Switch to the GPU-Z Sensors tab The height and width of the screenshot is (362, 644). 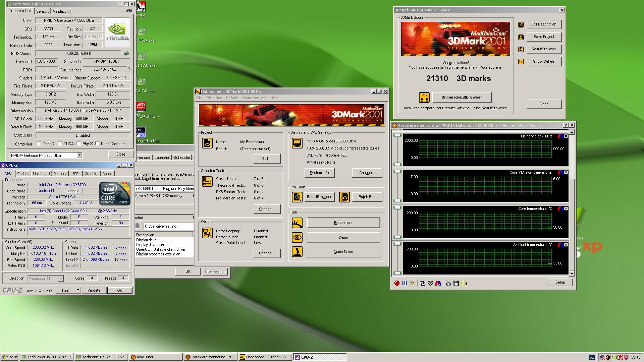coord(43,11)
